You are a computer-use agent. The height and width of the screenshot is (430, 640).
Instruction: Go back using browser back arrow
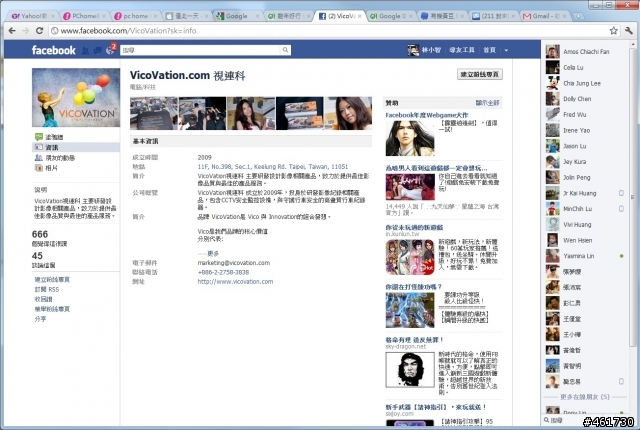coord(12,31)
